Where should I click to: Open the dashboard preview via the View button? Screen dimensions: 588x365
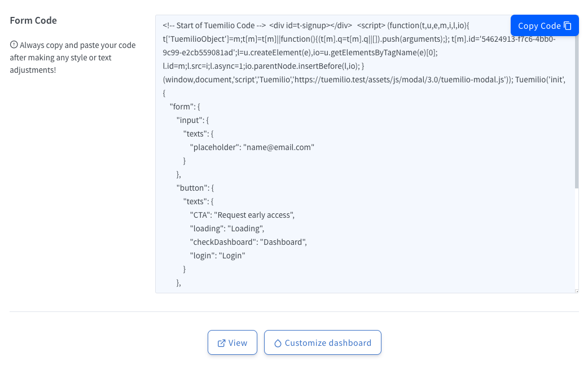click(x=232, y=342)
